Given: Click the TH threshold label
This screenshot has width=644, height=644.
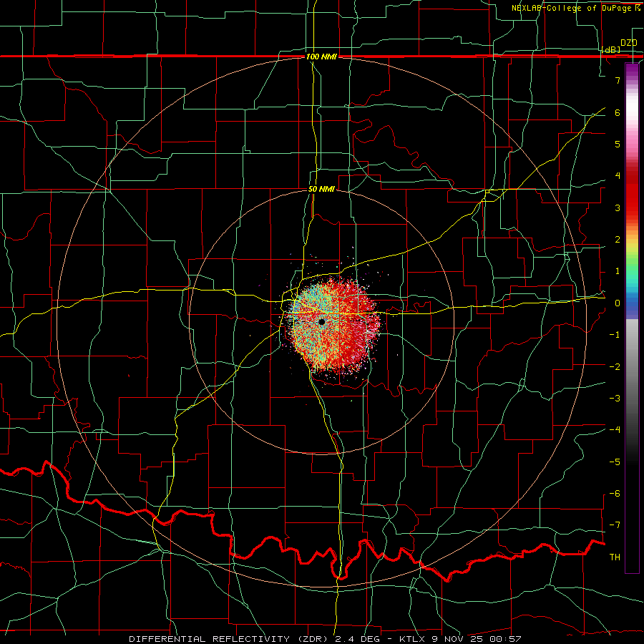Looking at the screenshot, I should (x=615, y=557).
